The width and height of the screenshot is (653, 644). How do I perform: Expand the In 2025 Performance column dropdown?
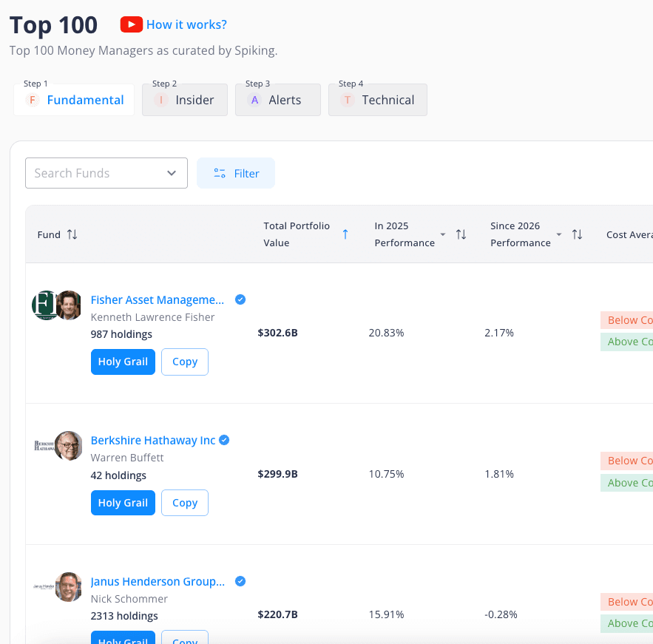point(443,234)
